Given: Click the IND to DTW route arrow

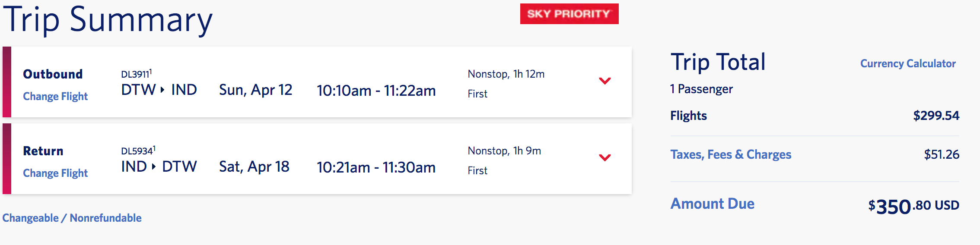Looking at the screenshot, I should pos(153,166).
